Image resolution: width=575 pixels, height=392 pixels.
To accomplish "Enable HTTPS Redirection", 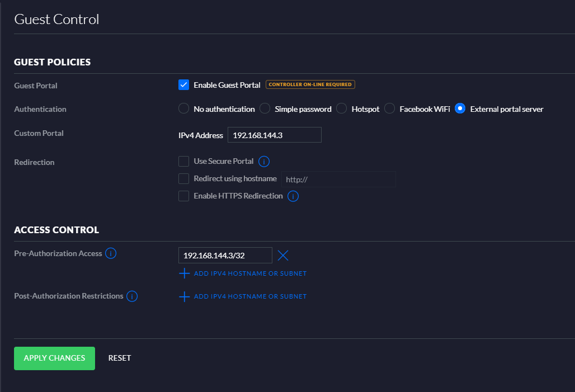I will pos(183,196).
